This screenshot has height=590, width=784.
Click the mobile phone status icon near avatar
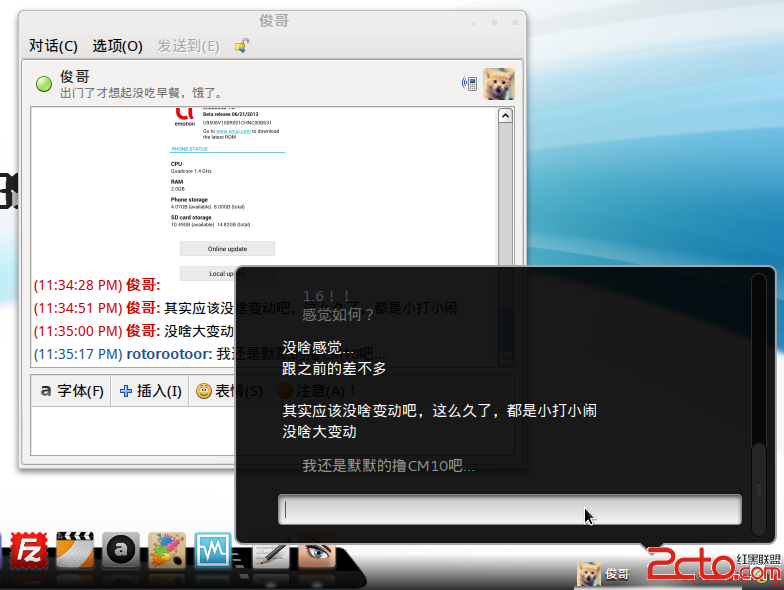pyautogui.click(x=470, y=84)
